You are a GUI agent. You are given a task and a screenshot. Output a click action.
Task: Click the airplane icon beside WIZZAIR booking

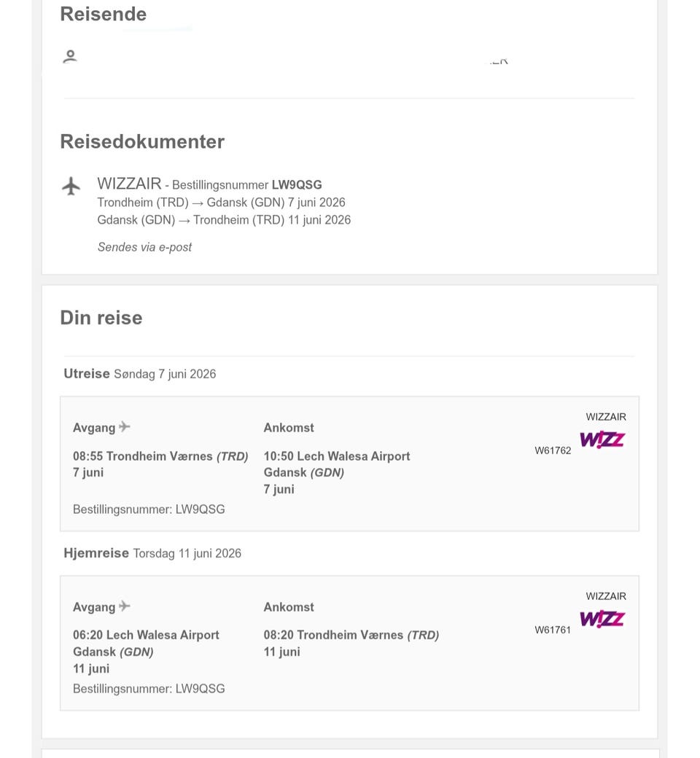(x=71, y=186)
